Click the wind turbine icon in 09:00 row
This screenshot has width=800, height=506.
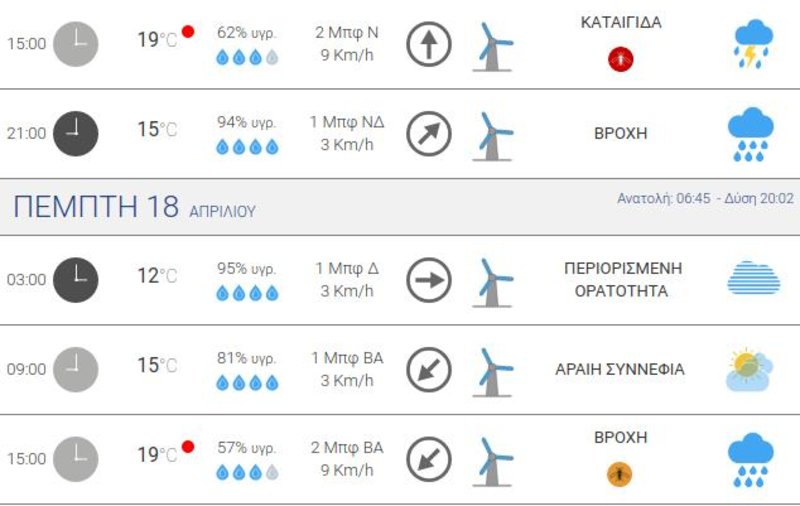pos(492,372)
